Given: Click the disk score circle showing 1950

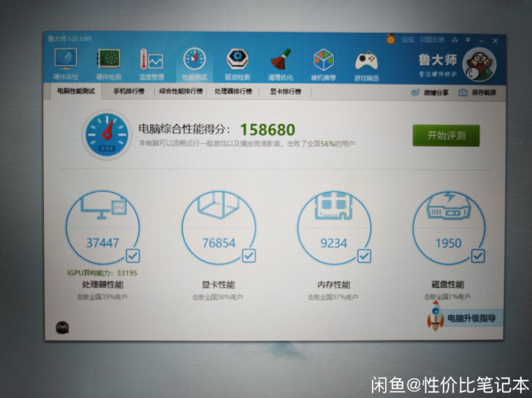Looking at the screenshot, I should click(x=449, y=227).
